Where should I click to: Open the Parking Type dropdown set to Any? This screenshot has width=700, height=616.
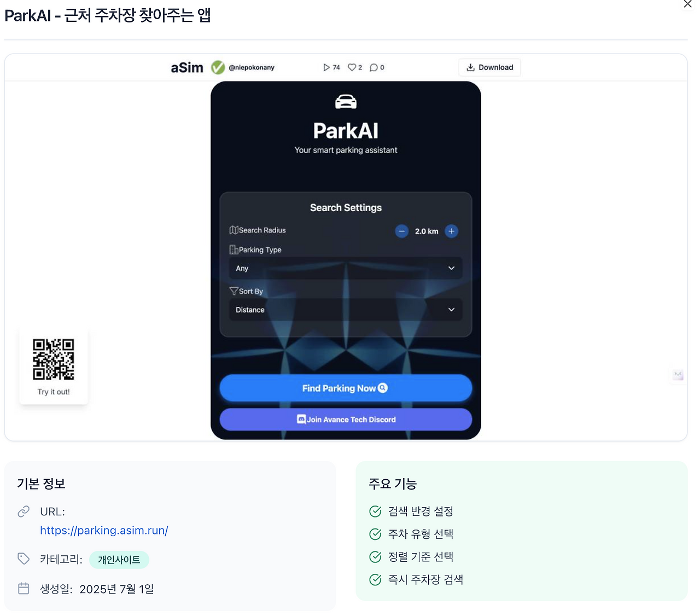[346, 268]
